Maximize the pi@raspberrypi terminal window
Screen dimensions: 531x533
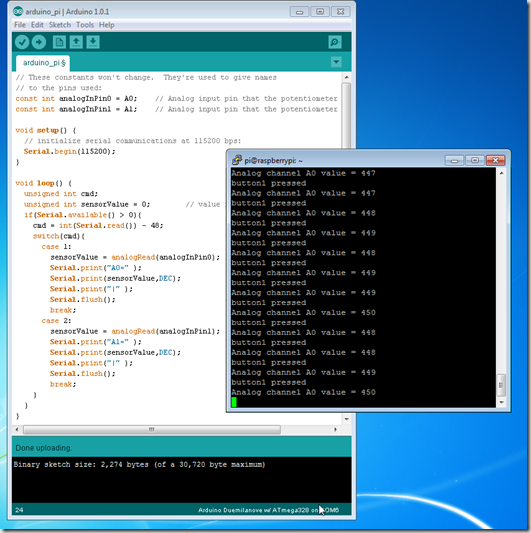pyautogui.click(x=475, y=160)
